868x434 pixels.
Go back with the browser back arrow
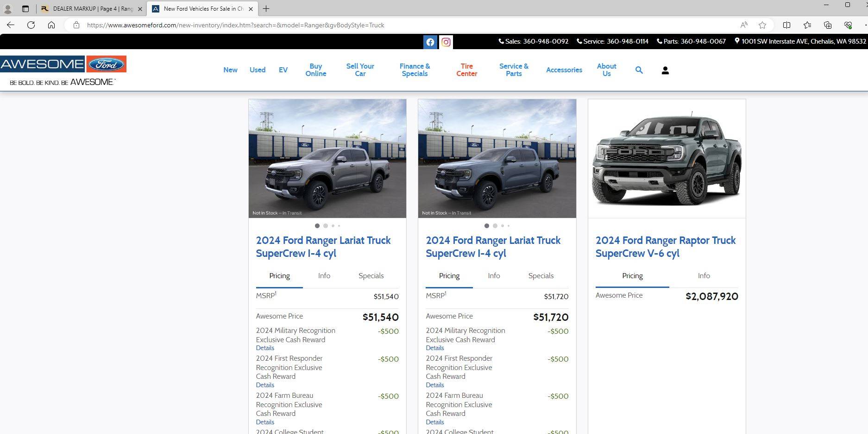pyautogui.click(x=11, y=25)
